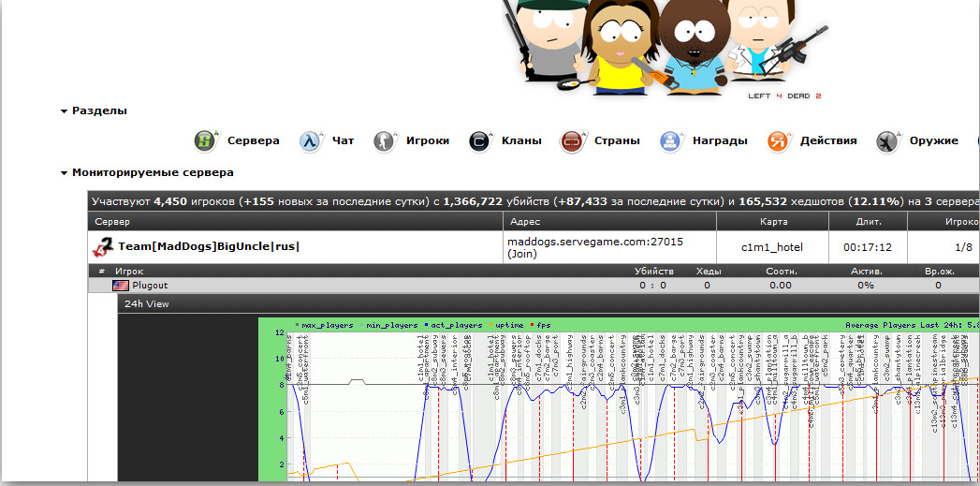Open Team[MadDogs]BigUncle|rus| server details

click(209, 246)
